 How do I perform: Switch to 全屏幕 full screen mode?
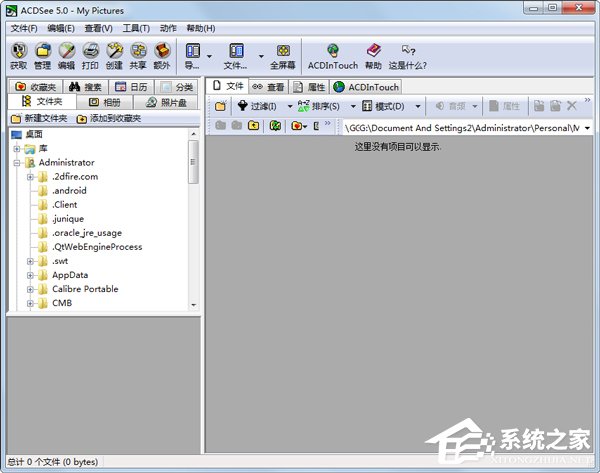(283, 56)
